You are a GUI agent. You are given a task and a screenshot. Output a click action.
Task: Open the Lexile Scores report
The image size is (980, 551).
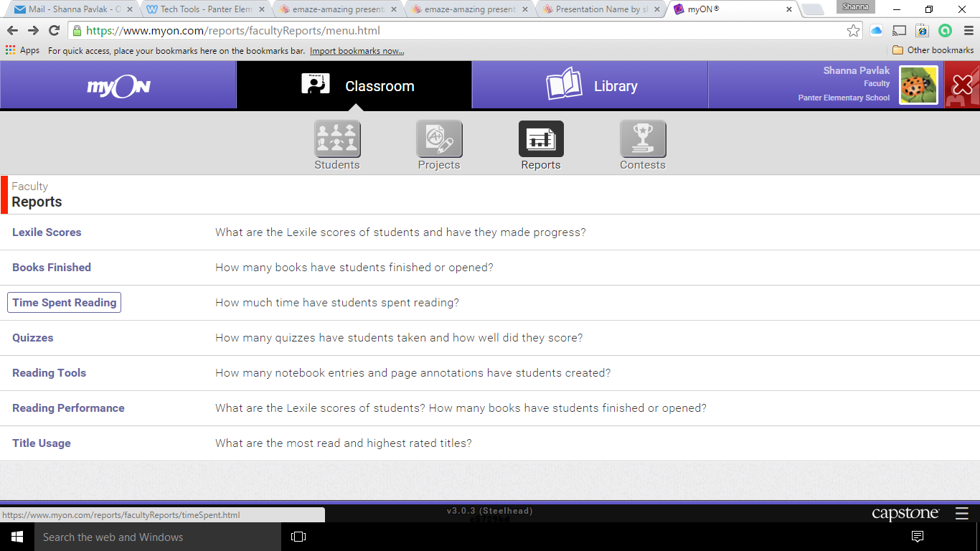pos(47,232)
